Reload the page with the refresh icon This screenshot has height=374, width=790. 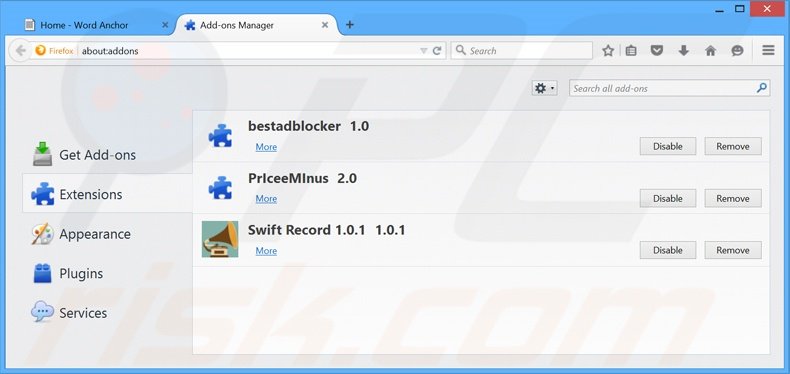point(437,51)
